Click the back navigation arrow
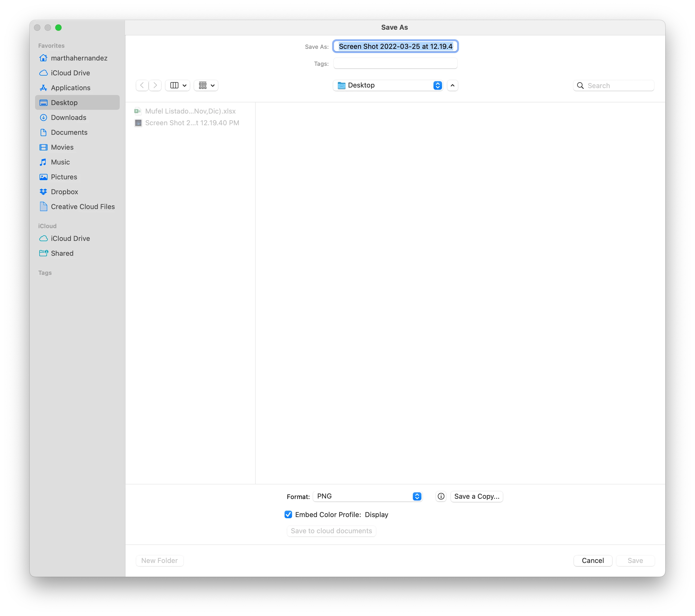The height and width of the screenshot is (616, 695). point(142,85)
